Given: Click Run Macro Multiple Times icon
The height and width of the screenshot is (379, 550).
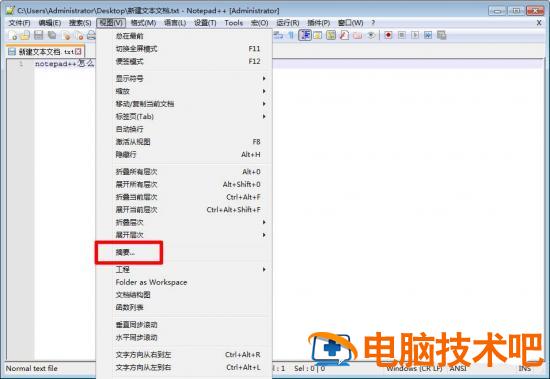Looking at the screenshot, I should click(428, 35).
